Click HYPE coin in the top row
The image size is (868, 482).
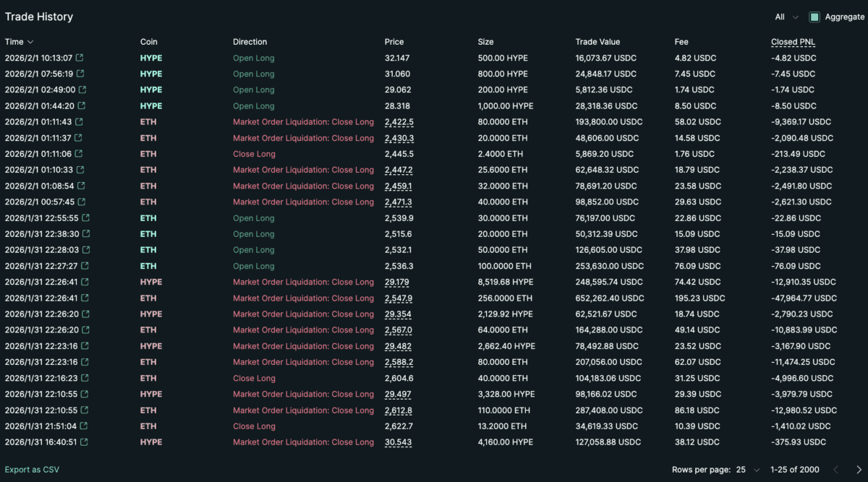tap(150, 58)
